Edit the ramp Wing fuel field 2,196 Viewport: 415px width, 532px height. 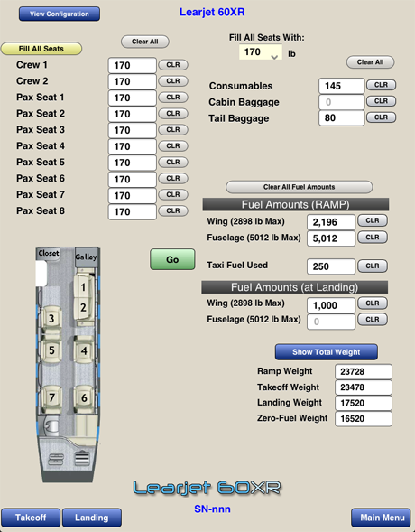pos(331,222)
